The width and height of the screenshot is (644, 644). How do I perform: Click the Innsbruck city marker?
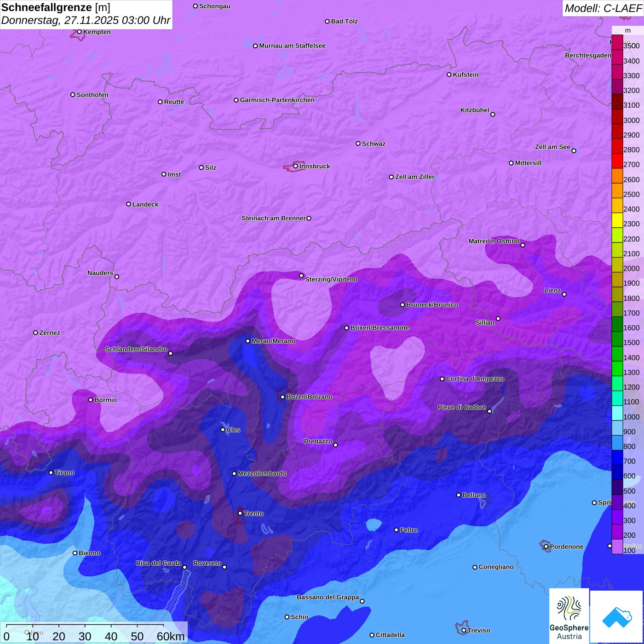pos(296,166)
